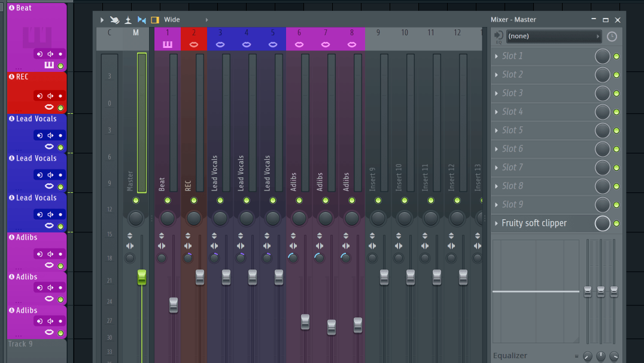Image resolution: width=644 pixels, height=363 pixels.
Task: Click the input arrow icon on Beat track
Action: tap(40, 54)
